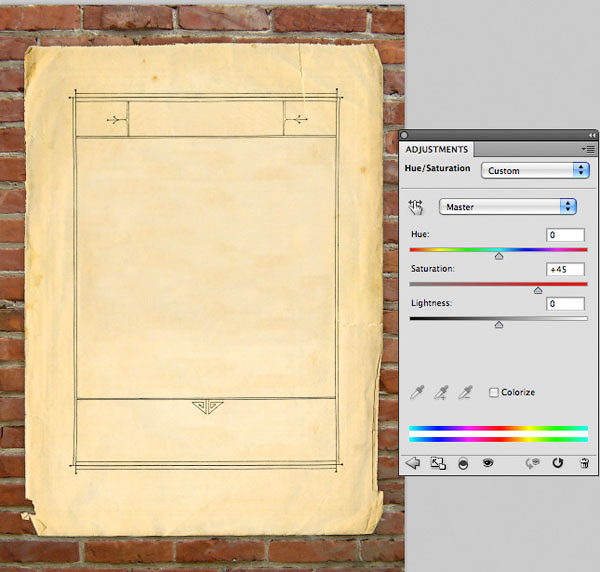
Task: Click the Hue/Saturation title label
Action: point(437,168)
